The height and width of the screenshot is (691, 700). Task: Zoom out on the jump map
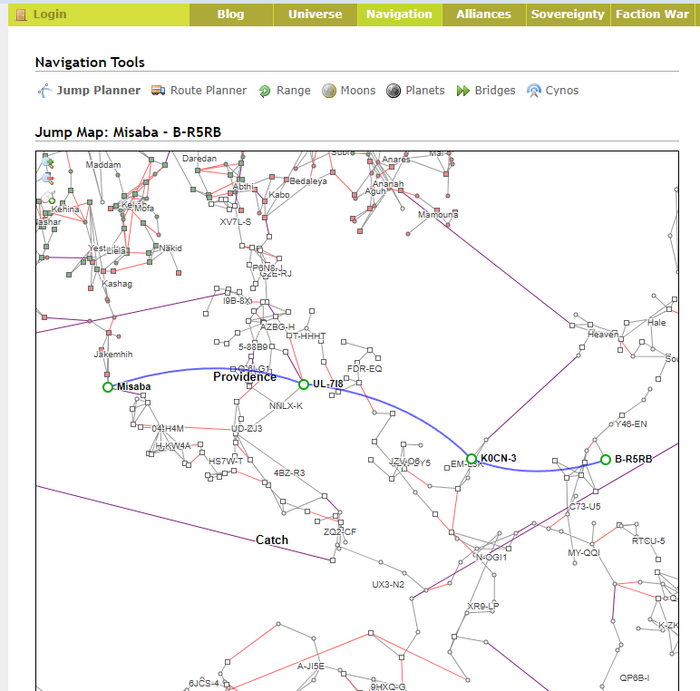[48, 179]
